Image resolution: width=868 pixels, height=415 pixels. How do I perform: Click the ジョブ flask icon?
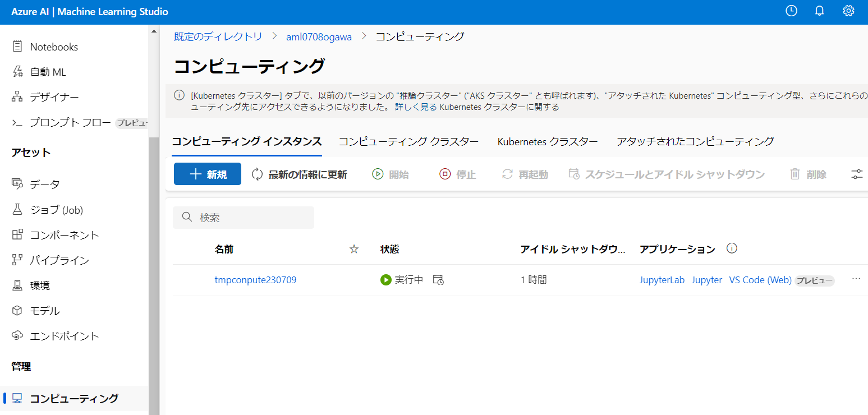click(x=17, y=209)
